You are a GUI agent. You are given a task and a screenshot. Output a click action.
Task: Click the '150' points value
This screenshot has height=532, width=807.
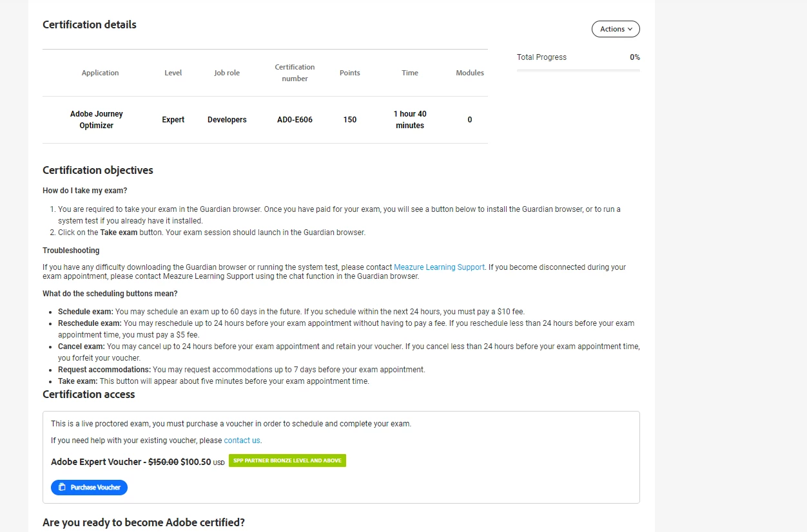point(350,120)
